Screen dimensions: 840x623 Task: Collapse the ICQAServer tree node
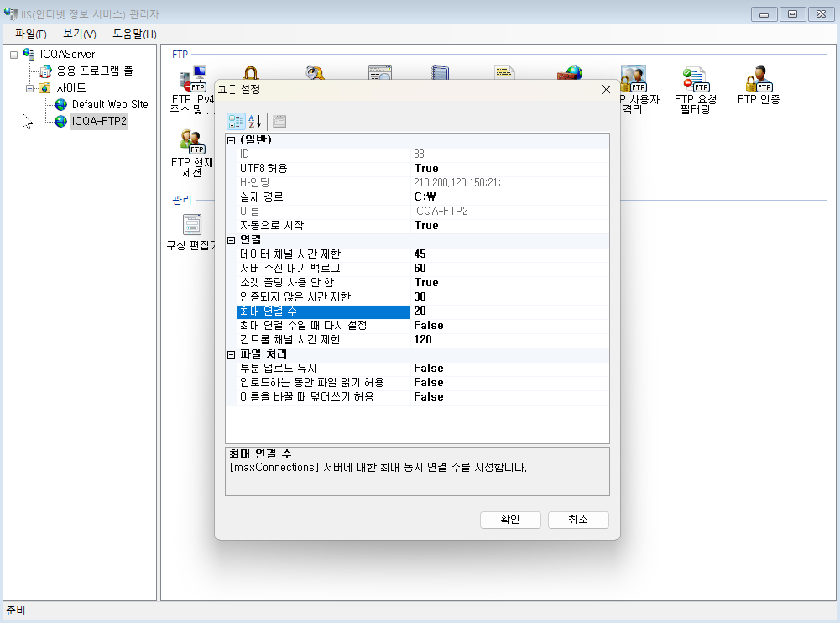pyautogui.click(x=14, y=55)
